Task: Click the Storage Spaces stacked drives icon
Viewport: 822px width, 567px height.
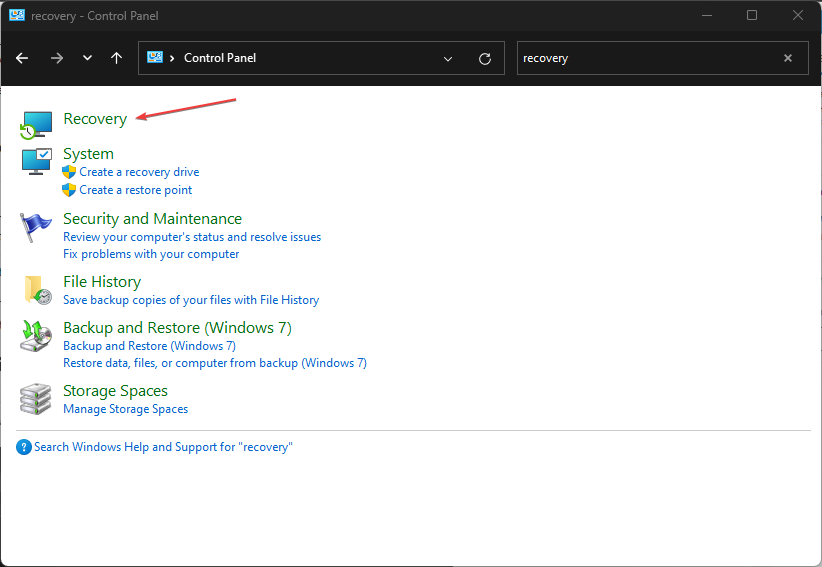Action: click(x=36, y=398)
